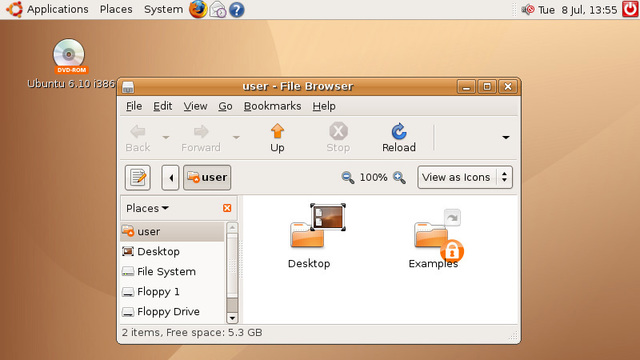Viewport: 640px width, 360px height.
Task: Maximize the File Browser window
Action: click(x=487, y=87)
